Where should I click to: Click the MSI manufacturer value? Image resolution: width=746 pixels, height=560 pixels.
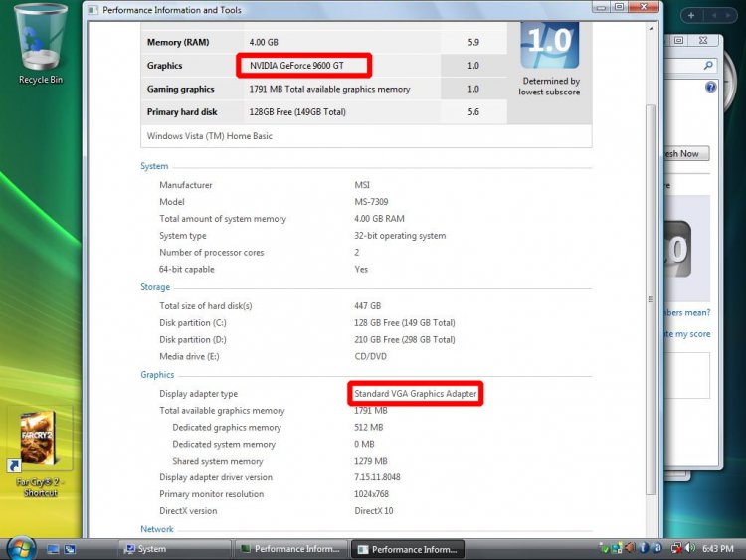click(362, 185)
